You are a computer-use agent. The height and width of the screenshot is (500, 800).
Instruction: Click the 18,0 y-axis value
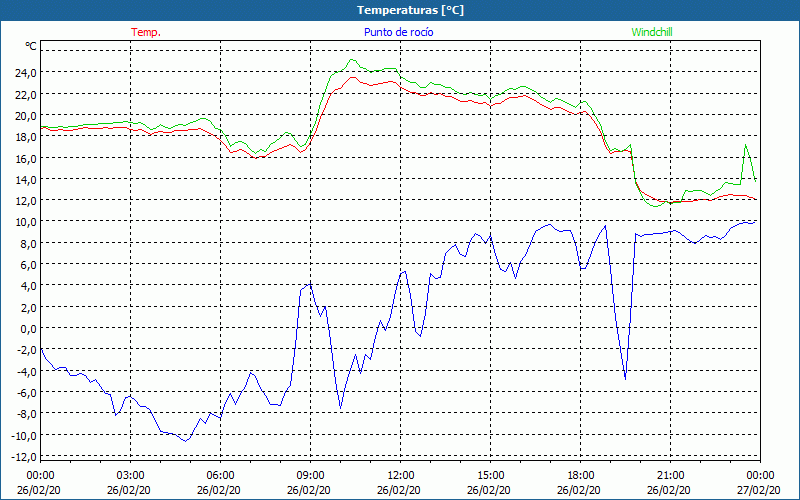point(26,137)
